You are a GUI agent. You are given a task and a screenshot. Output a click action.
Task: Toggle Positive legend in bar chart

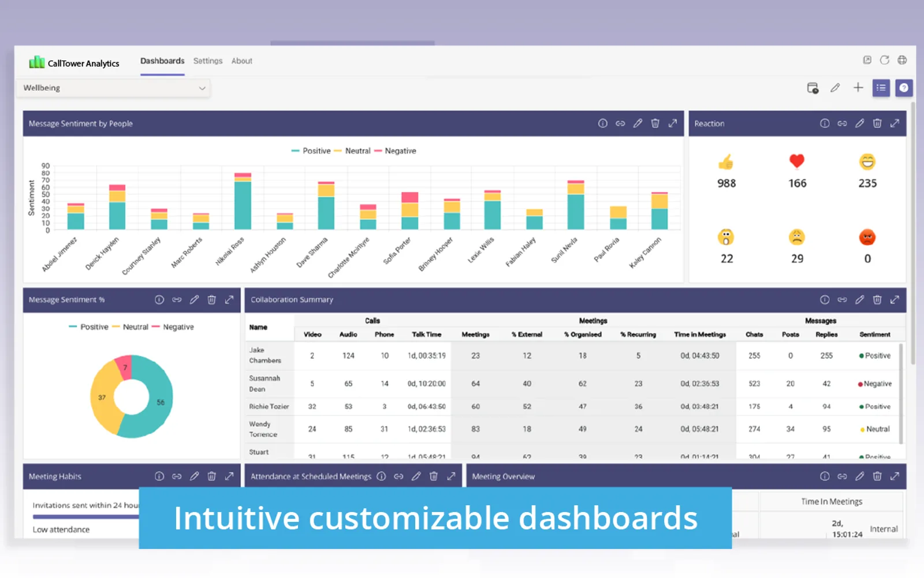click(311, 151)
